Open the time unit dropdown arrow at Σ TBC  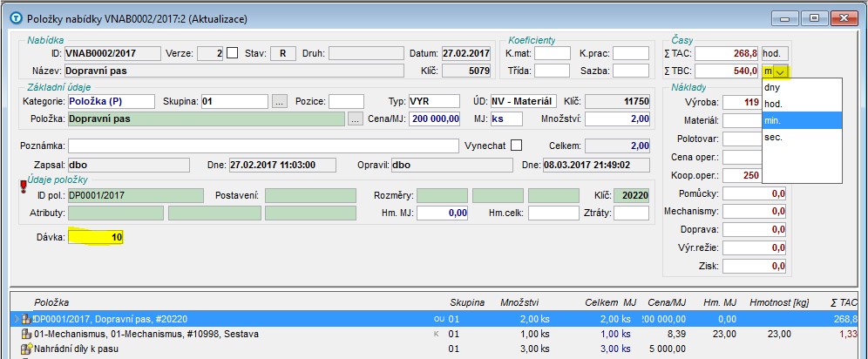pos(781,71)
